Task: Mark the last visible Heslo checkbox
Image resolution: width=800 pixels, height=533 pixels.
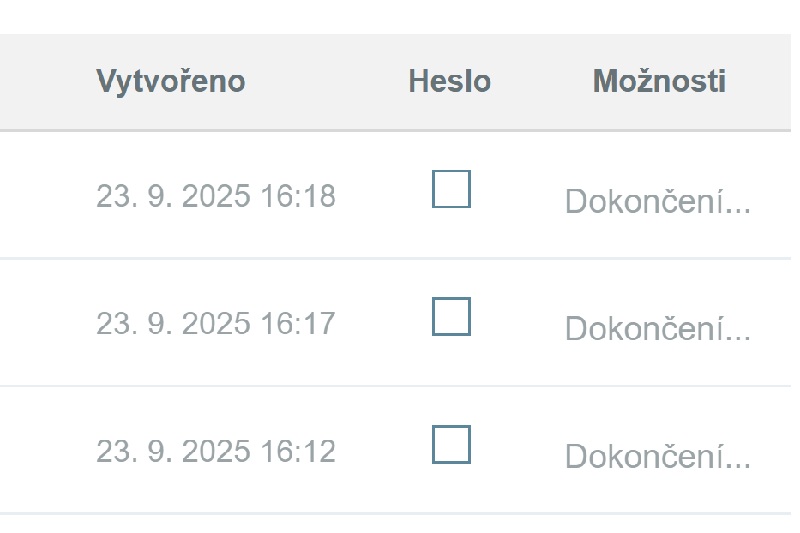Action: pyautogui.click(x=451, y=444)
